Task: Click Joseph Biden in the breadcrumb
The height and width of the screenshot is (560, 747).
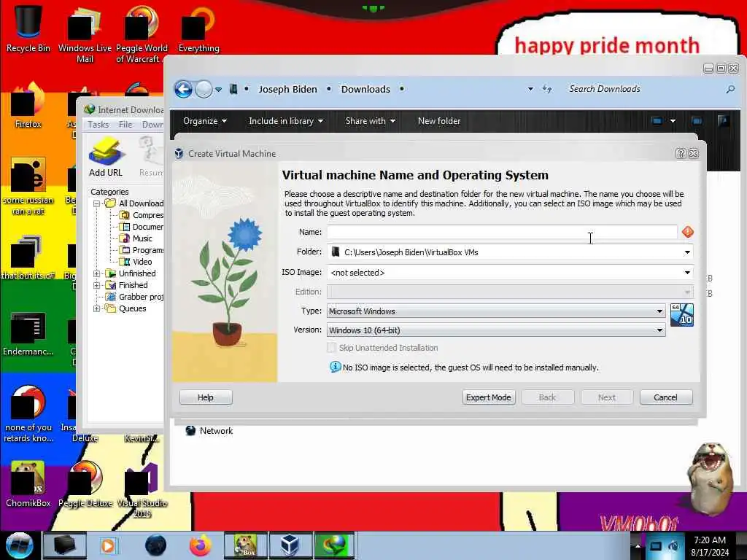Action: click(x=287, y=89)
